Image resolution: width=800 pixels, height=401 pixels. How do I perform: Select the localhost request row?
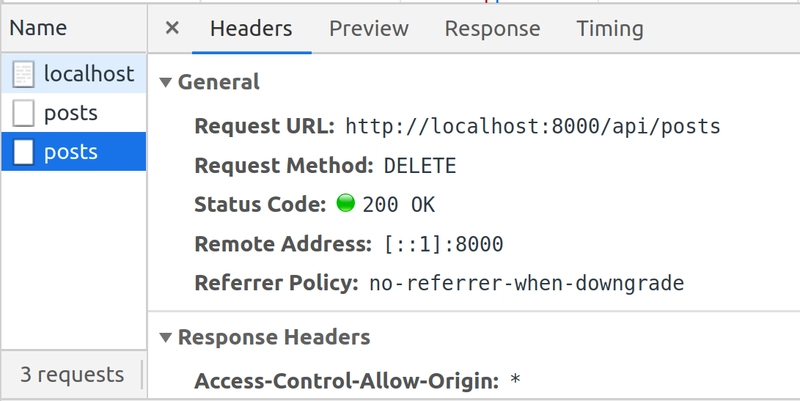73,74
